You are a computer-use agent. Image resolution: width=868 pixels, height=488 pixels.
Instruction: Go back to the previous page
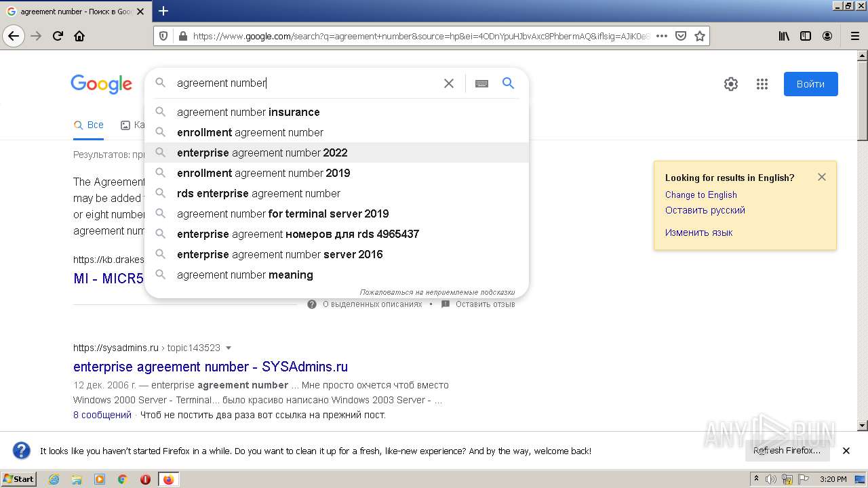coord(14,37)
